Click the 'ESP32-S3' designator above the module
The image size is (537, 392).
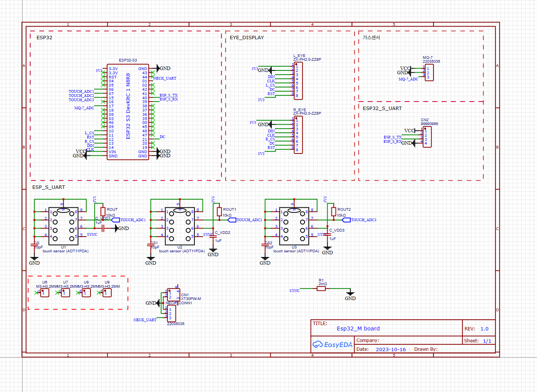(128, 60)
